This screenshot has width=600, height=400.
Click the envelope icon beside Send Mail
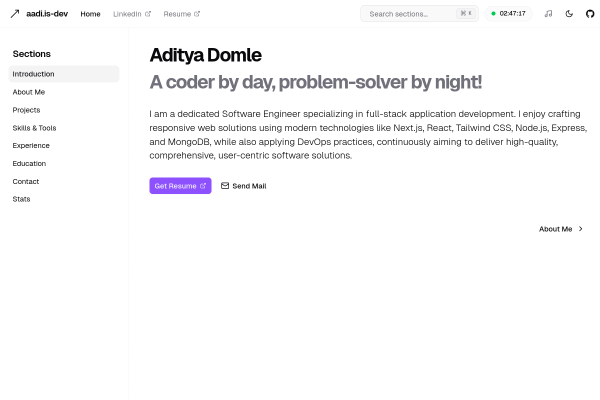(225, 186)
